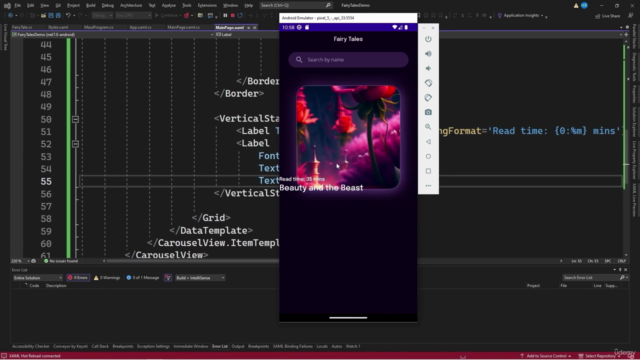Image resolution: width=640 pixels, height=360 pixels.
Task: Click the Undo arrow in toolbar
Action: click(68, 16)
